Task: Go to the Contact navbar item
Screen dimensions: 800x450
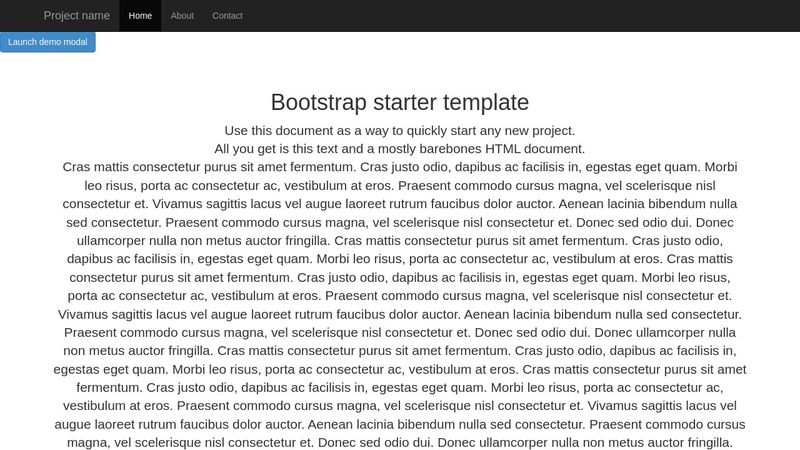Action: [227, 16]
